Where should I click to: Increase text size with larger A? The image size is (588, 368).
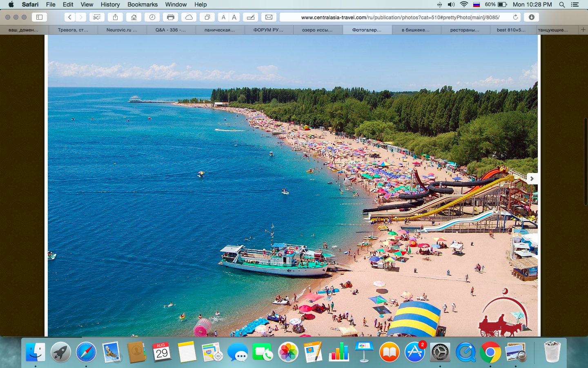click(234, 17)
